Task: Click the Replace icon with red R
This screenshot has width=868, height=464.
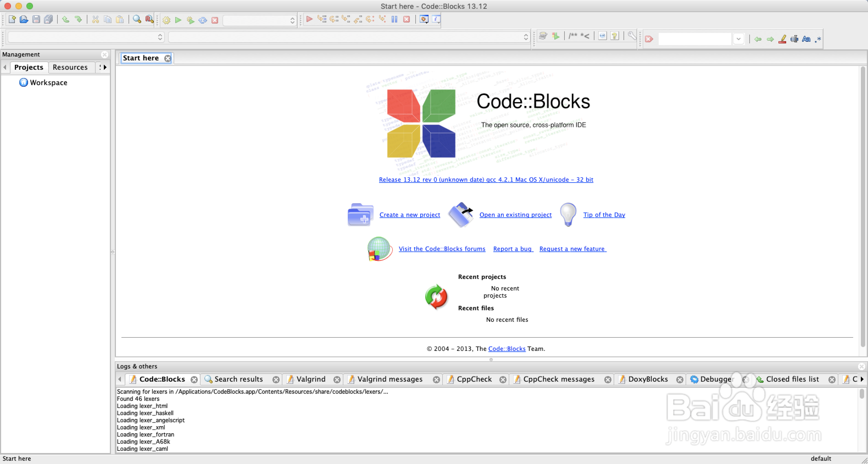Action: [x=149, y=19]
